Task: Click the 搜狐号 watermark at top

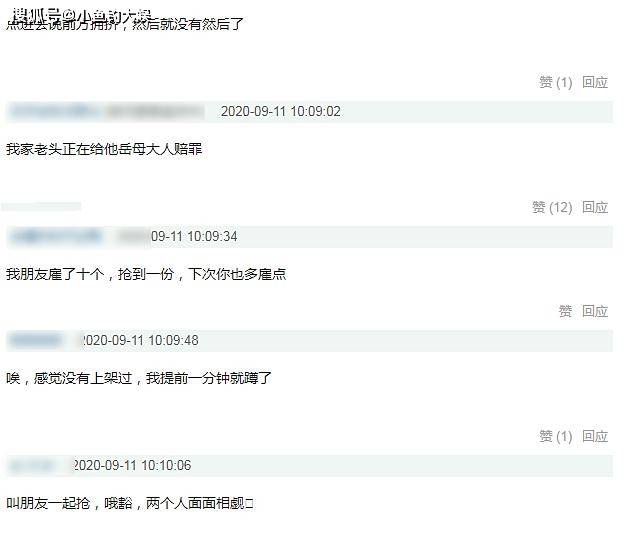Action: (x=81, y=16)
